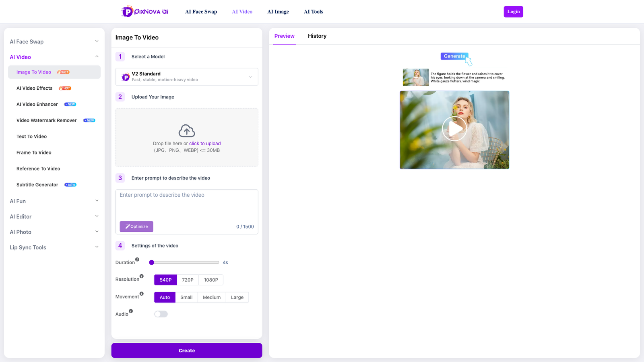
Task: Select 540P resolution
Action: [165, 280]
